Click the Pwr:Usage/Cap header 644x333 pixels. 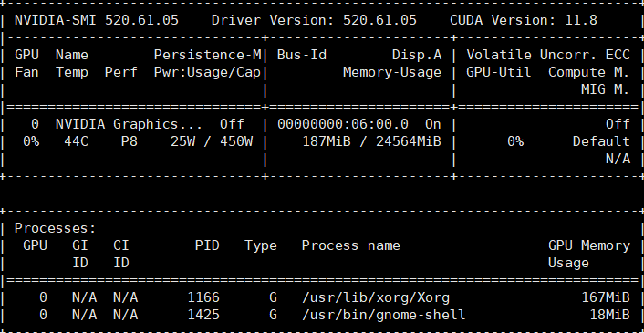tap(207, 72)
